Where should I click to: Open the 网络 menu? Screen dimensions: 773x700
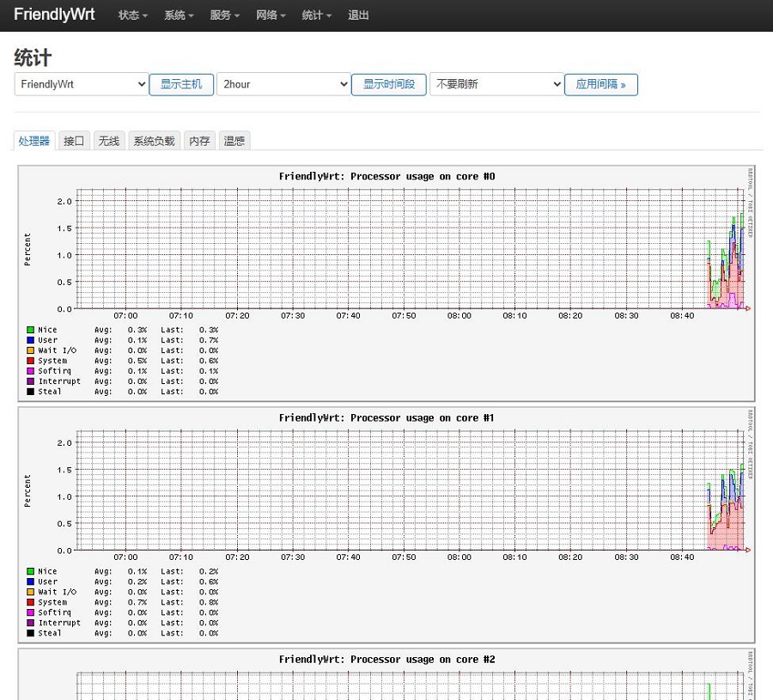[x=271, y=15]
